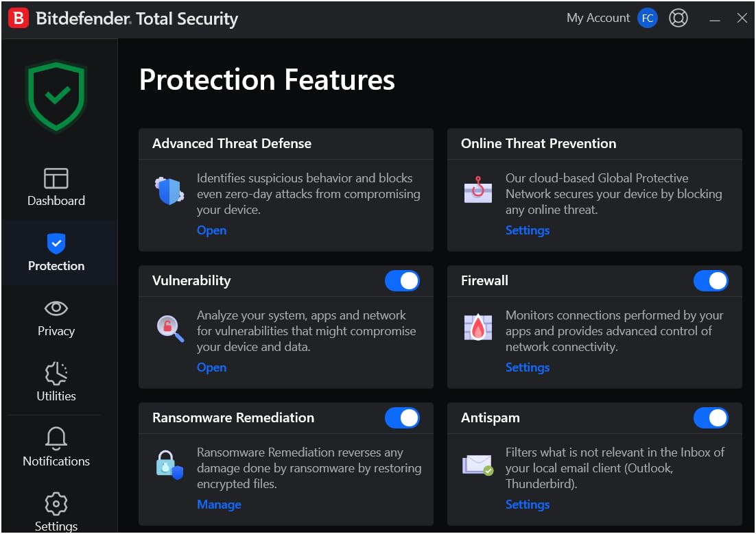Click the 'Filters what is not relevant' description
756x534 pixels.
615,468
